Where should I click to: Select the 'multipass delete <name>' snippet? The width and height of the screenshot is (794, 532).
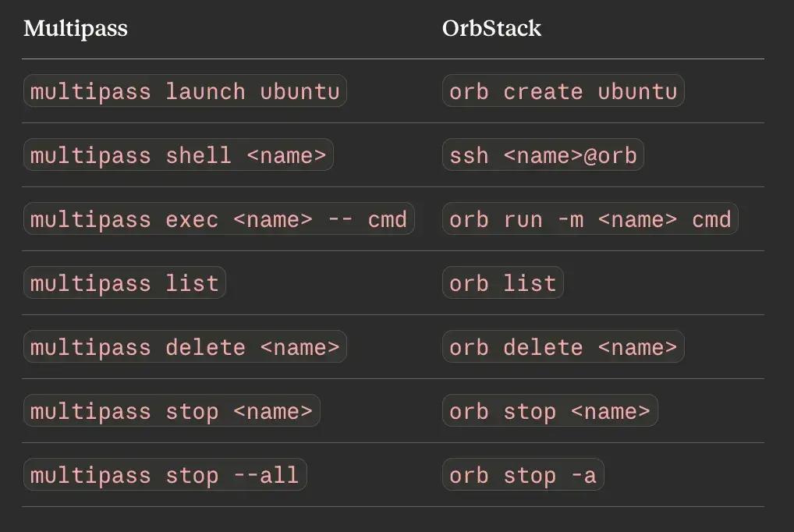tap(185, 346)
